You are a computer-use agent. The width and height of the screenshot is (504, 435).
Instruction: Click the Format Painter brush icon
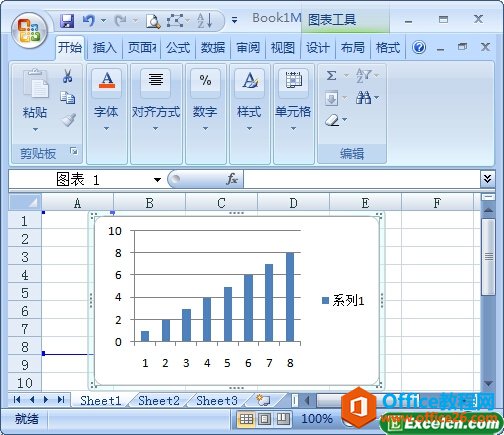pyautogui.click(x=69, y=120)
